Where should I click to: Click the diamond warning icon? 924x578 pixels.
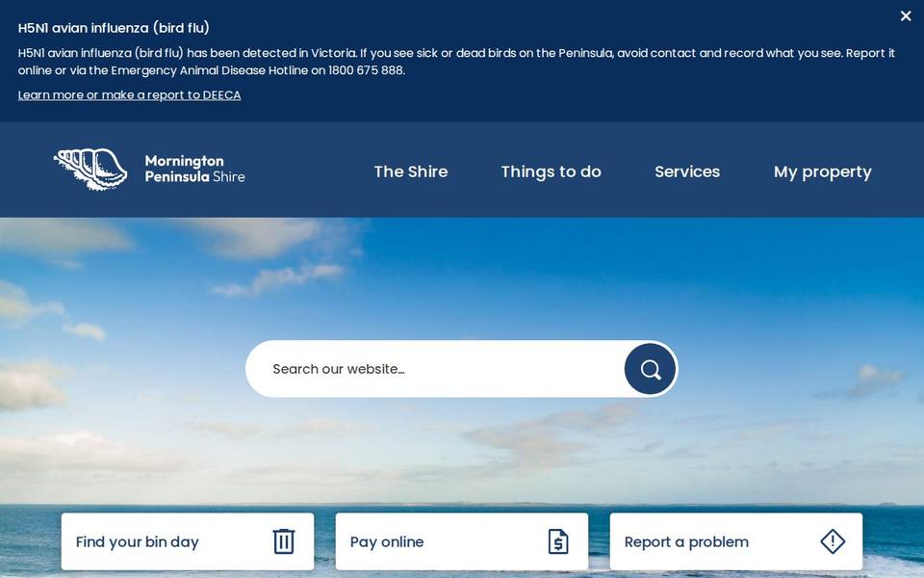833,540
